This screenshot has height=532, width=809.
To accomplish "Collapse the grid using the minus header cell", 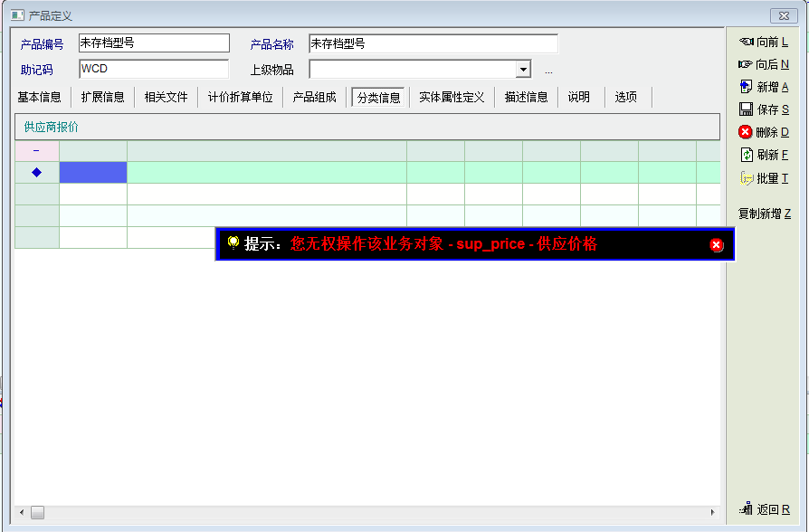I will (x=36, y=151).
